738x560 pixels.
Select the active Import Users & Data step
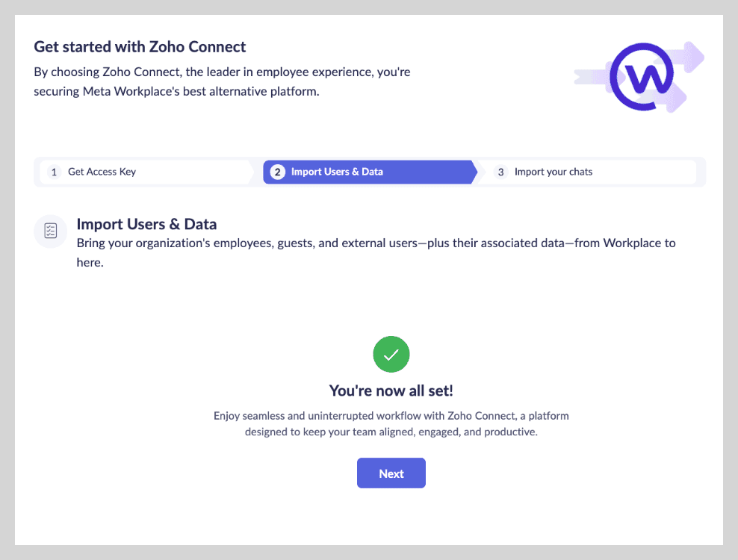tap(337, 172)
